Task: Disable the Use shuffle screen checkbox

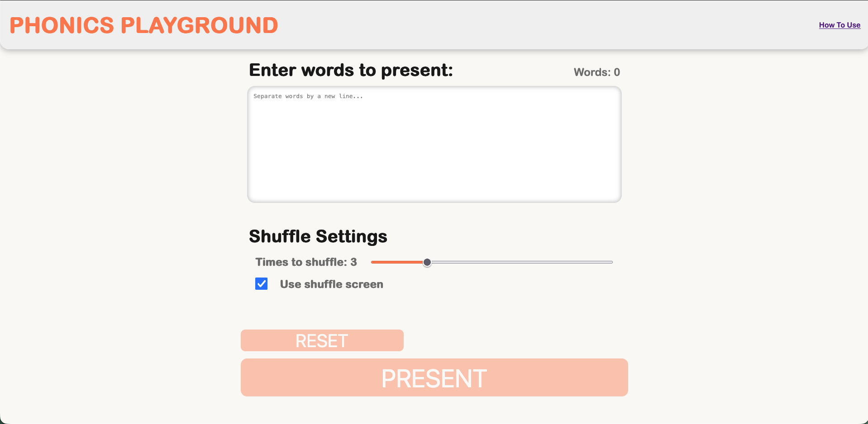Action: (x=261, y=284)
